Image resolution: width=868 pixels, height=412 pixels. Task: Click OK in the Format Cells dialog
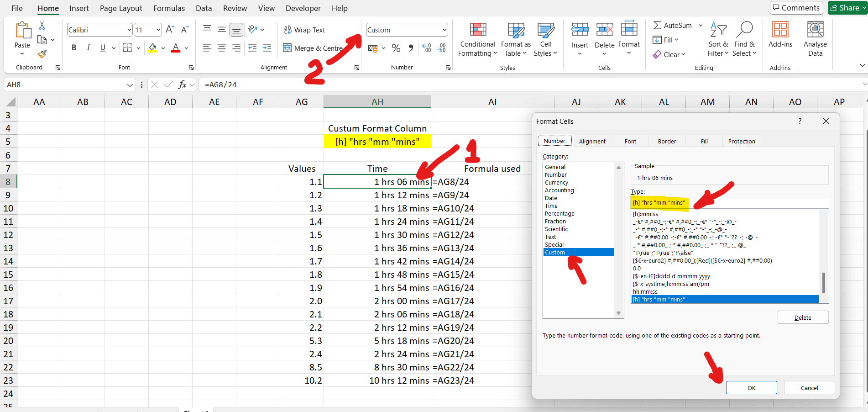tap(751, 387)
